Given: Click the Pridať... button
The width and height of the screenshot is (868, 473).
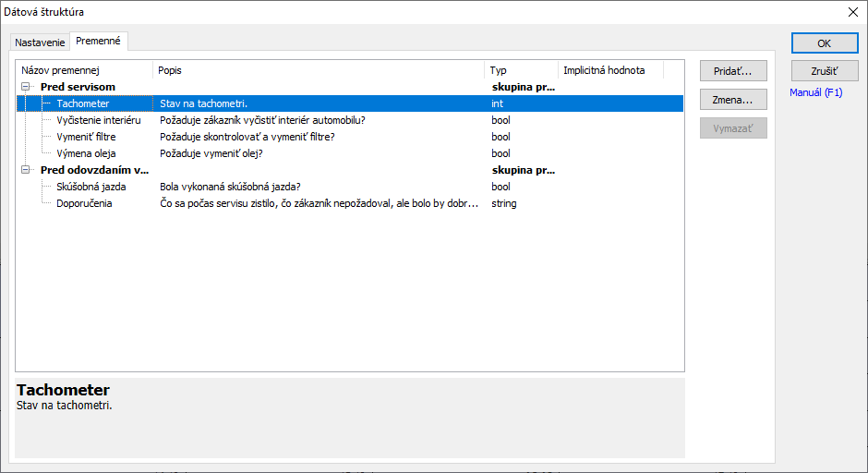Looking at the screenshot, I should point(733,71).
